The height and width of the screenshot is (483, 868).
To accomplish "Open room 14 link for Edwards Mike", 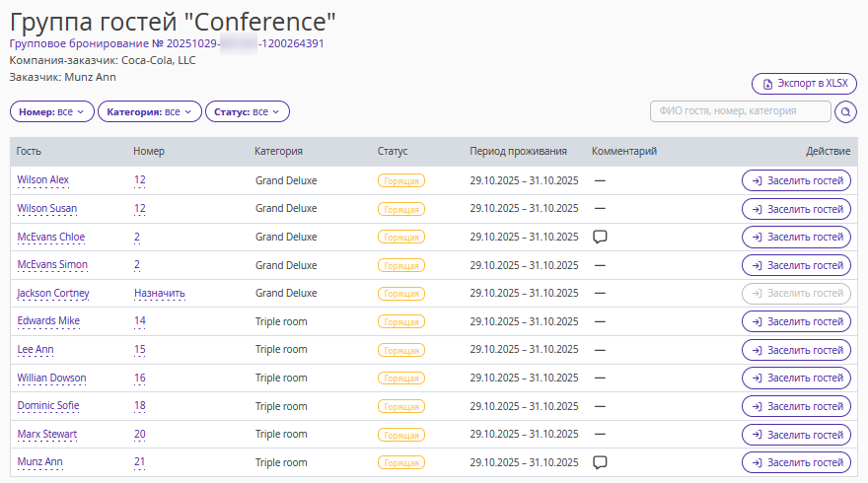I will pos(140,321).
